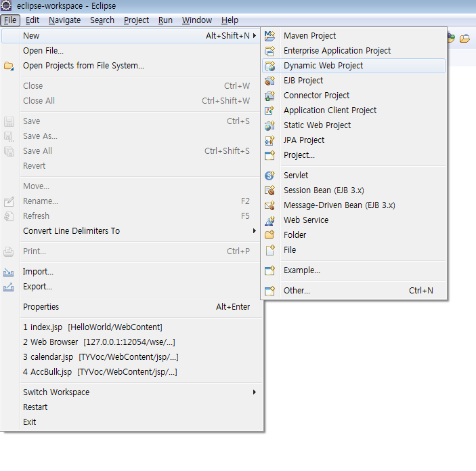
Task: Choose Session Bean (EJB 3.x)
Action: (353, 190)
